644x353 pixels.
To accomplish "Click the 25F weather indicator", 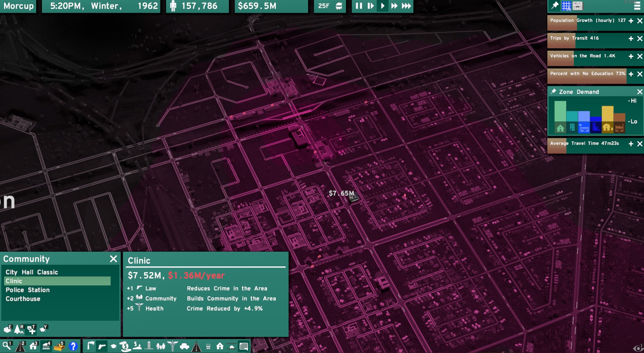I will [330, 6].
